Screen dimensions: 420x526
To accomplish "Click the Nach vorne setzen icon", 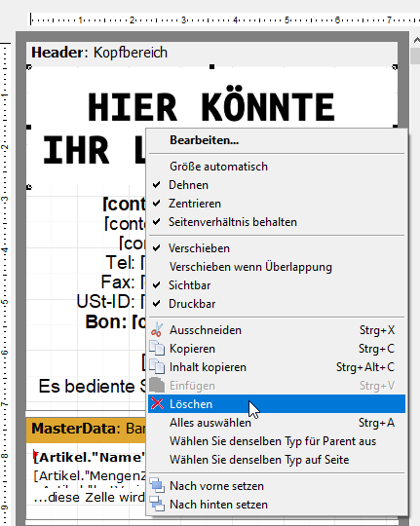I will pyautogui.click(x=157, y=486).
